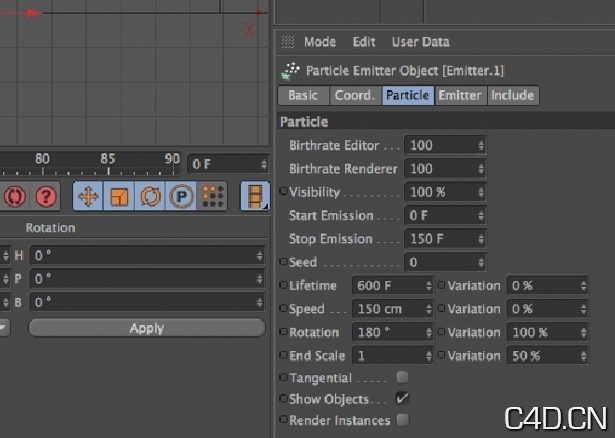Click the Lifetime 600 F stepper arrows
Screen dimensions: 615x438
pyautogui.click(x=429, y=285)
